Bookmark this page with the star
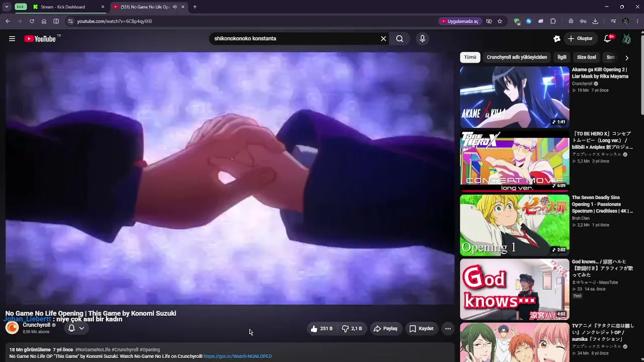Image resolution: width=644 pixels, height=362 pixels. pos(500,21)
